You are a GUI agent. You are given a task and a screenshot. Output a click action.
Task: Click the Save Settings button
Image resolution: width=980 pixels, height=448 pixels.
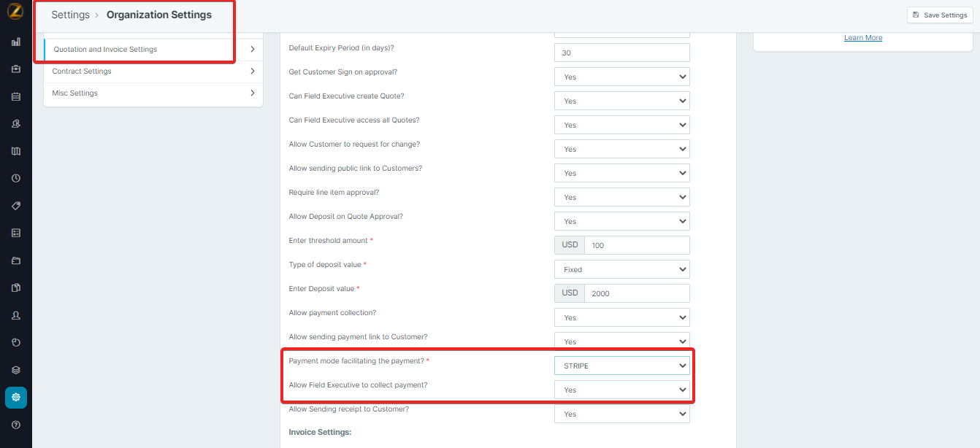click(x=939, y=15)
